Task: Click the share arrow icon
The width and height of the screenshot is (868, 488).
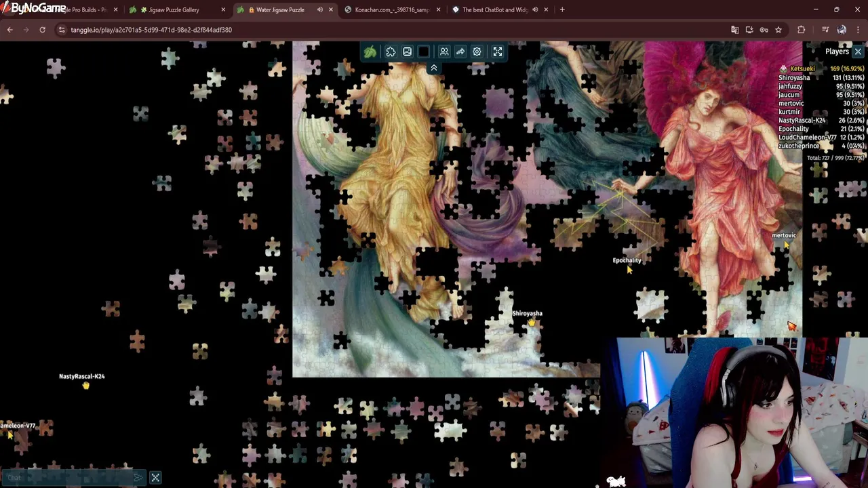Action: pos(460,52)
